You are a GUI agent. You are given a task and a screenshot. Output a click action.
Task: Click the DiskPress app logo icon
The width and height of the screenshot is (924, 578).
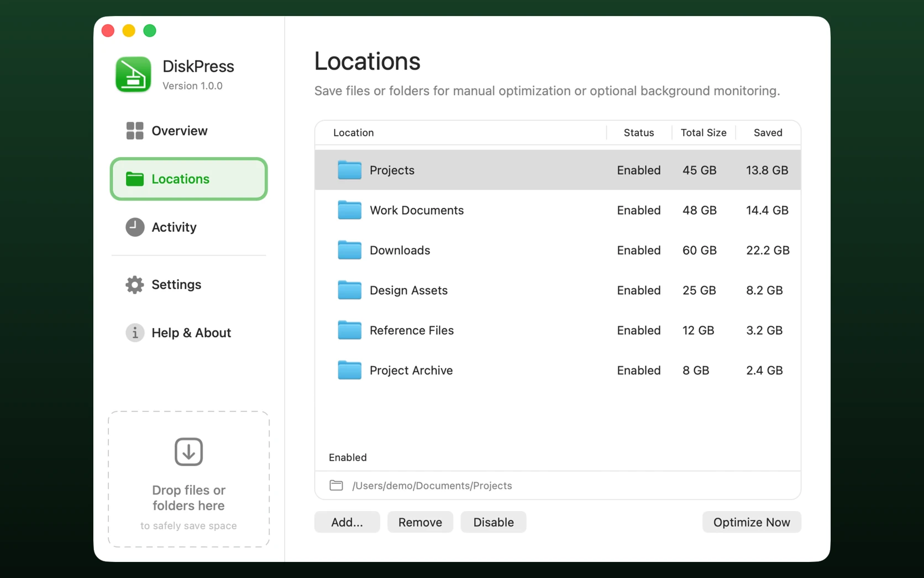(133, 74)
